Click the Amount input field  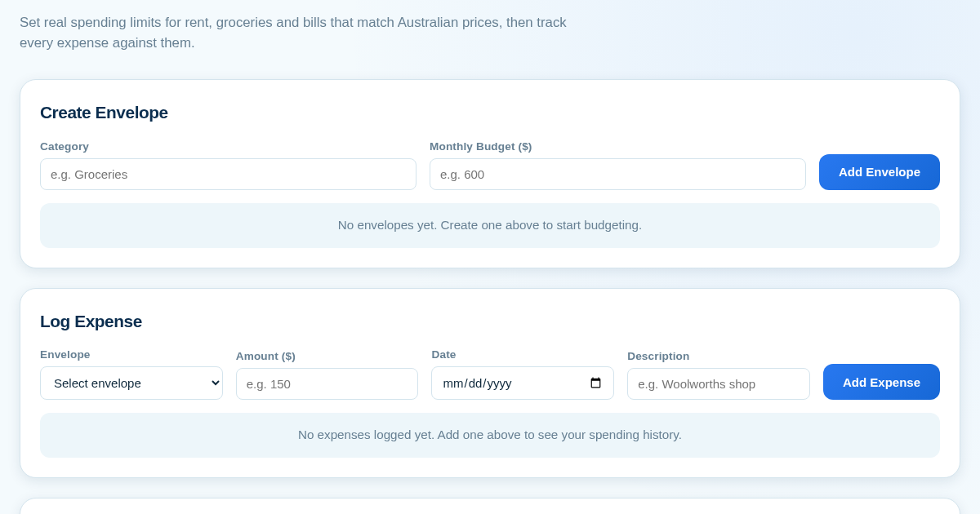327,383
